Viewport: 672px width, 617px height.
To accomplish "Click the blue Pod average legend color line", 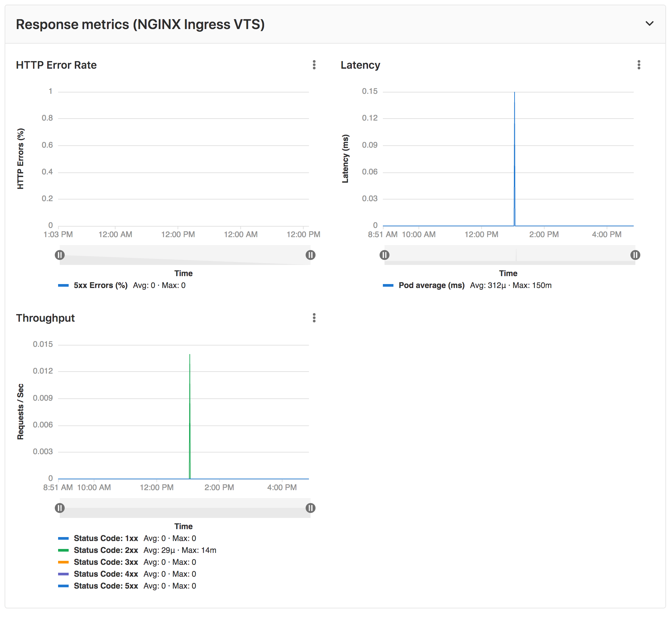I will pyautogui.click(x=389, y=286).
